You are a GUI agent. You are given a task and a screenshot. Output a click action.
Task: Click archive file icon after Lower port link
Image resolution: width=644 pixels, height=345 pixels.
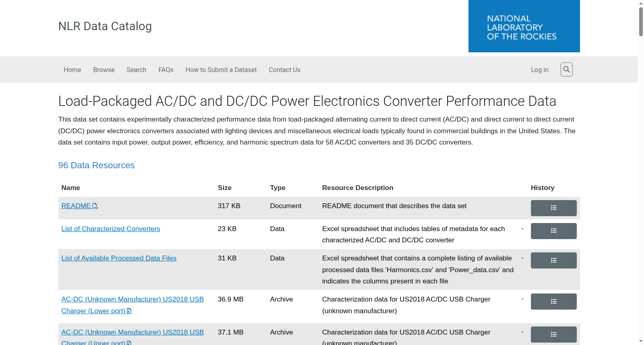[x=129, y=311]
